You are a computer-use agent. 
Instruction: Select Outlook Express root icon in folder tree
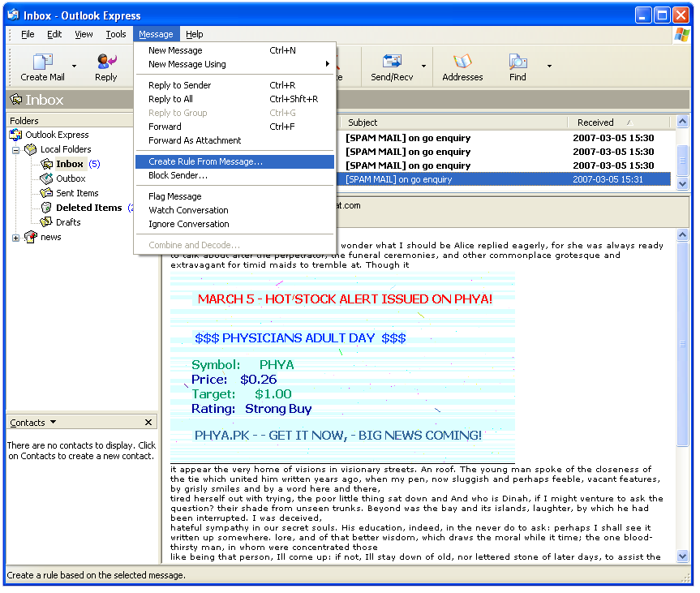click(15, 135)
